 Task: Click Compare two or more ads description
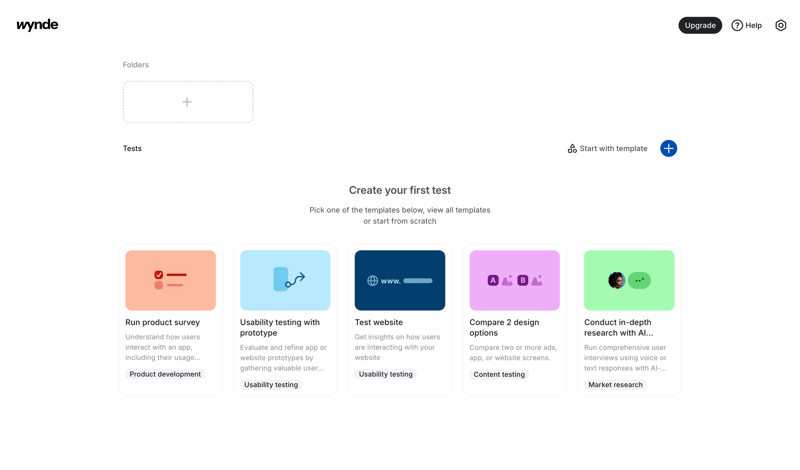(x=513, y=353)
